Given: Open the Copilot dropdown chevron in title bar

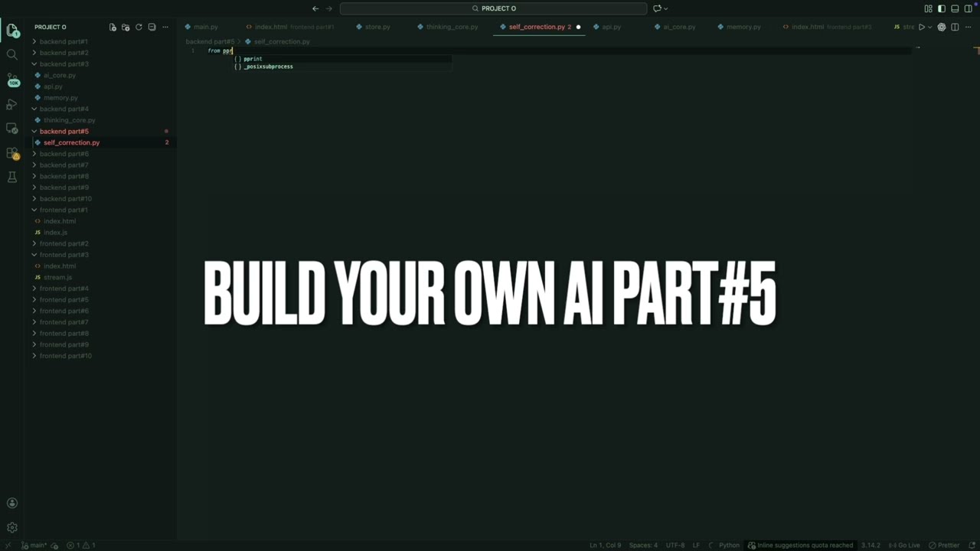Looking at the screenshot, I should point(666,8).
